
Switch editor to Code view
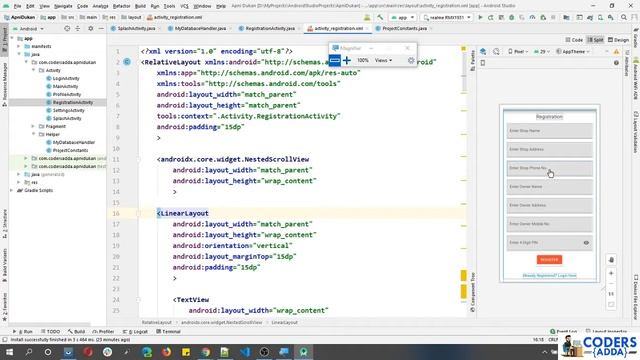click(574, 40)
